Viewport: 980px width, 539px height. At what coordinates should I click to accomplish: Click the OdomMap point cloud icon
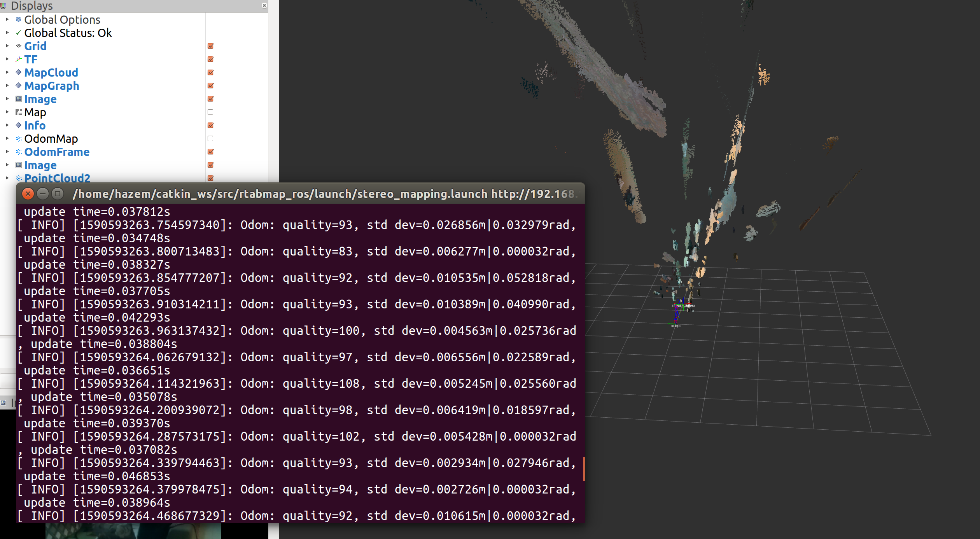[x=18, y=138]
